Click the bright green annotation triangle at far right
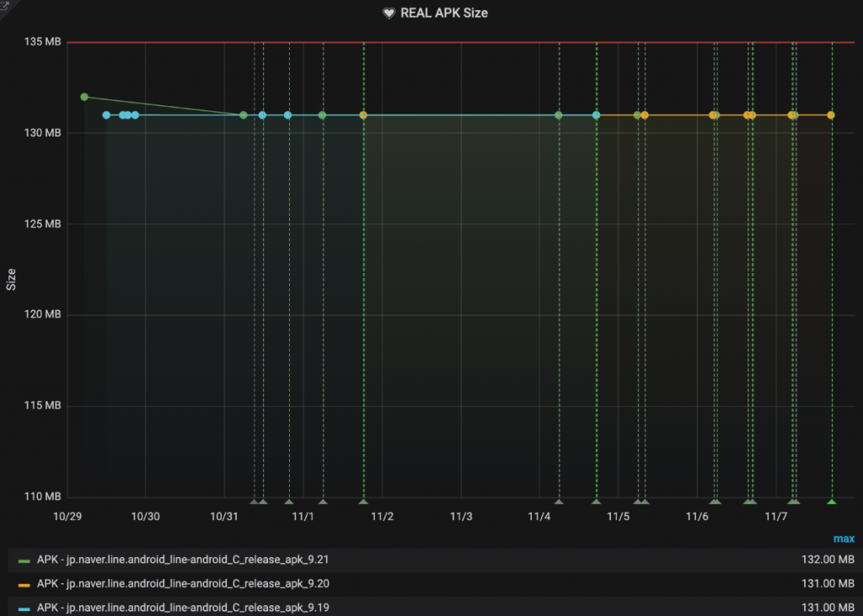This screenshot has height=616, width=863. click(x=832, y=501)
